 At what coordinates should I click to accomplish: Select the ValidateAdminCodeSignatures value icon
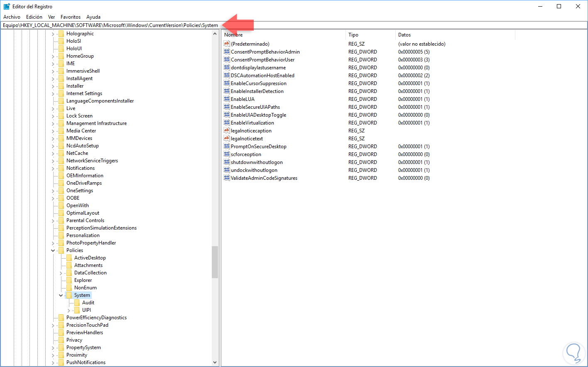pyautogui.click(x=227, y=178)
